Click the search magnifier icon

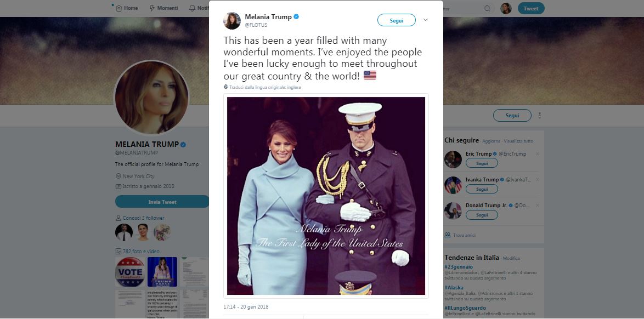point(487,9)
